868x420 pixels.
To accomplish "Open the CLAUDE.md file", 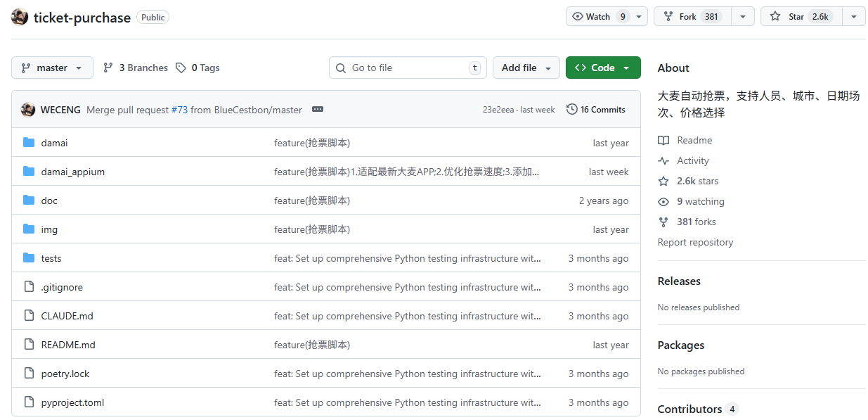I will tap(67, 316).
